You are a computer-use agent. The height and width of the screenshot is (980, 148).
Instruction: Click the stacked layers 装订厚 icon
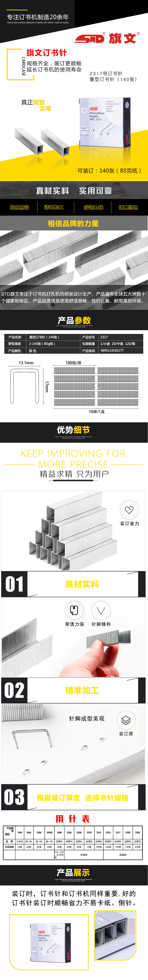point(126,720)
